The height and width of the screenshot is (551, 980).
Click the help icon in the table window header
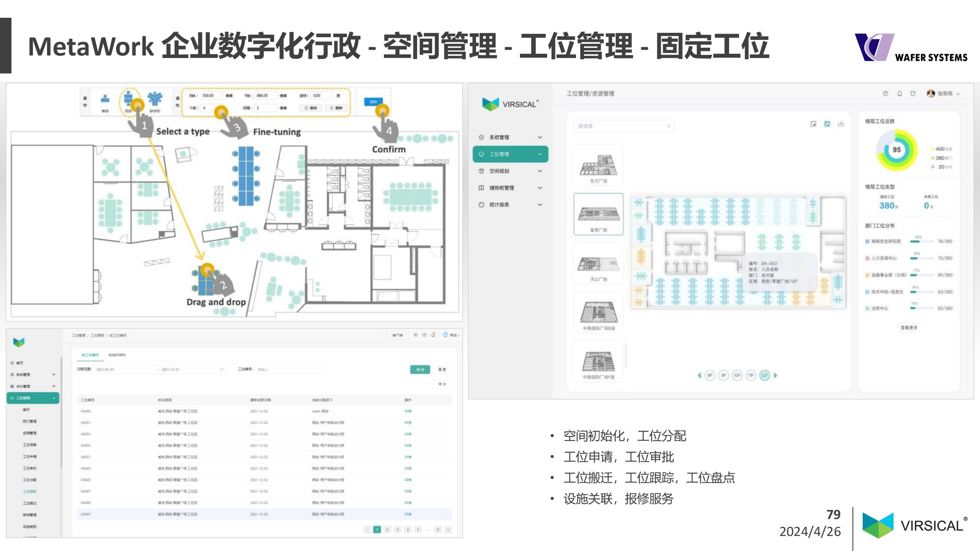pos(424,335)
